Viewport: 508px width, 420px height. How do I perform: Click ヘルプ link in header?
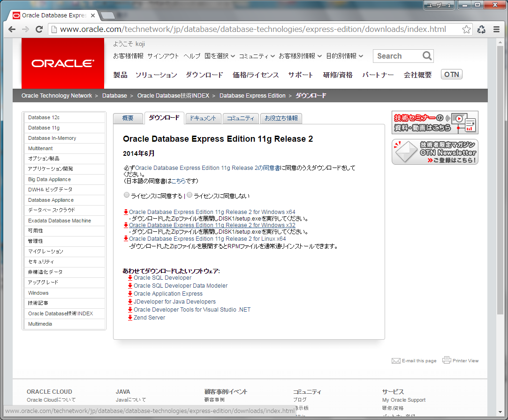192,56
